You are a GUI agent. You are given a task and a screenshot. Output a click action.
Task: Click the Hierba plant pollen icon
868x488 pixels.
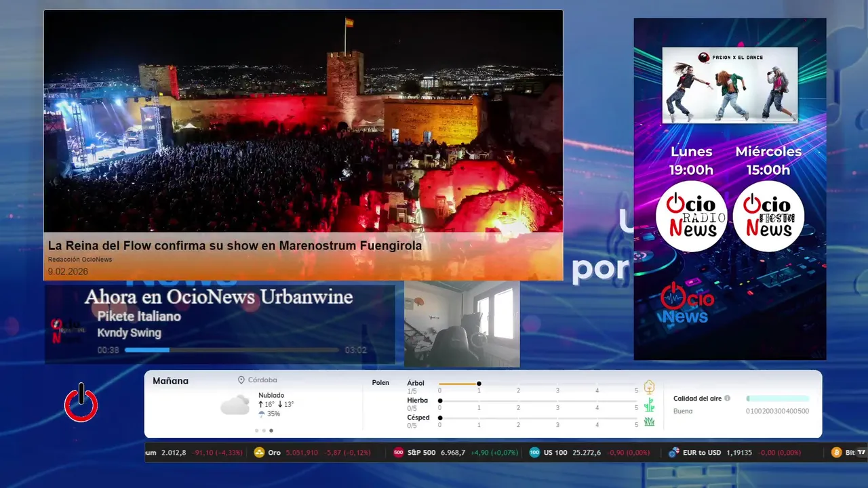pos(649,405)
